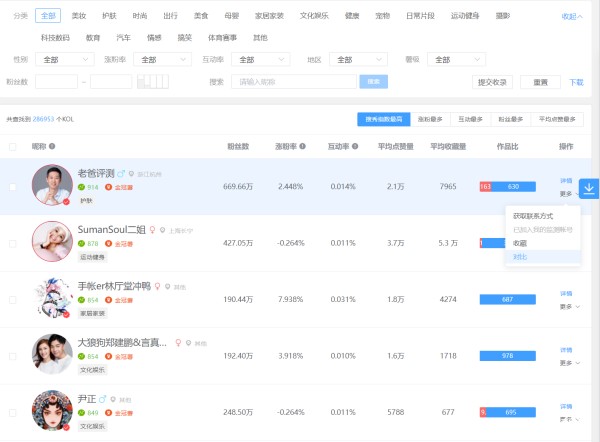Click 作品比 bar for 尹正

[x=514, y=412]
